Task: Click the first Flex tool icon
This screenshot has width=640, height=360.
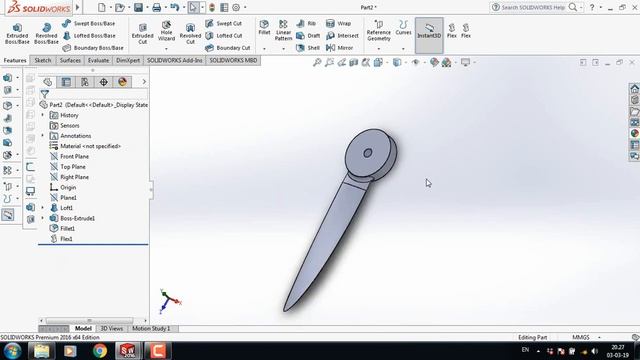Action: coord(451,31)
